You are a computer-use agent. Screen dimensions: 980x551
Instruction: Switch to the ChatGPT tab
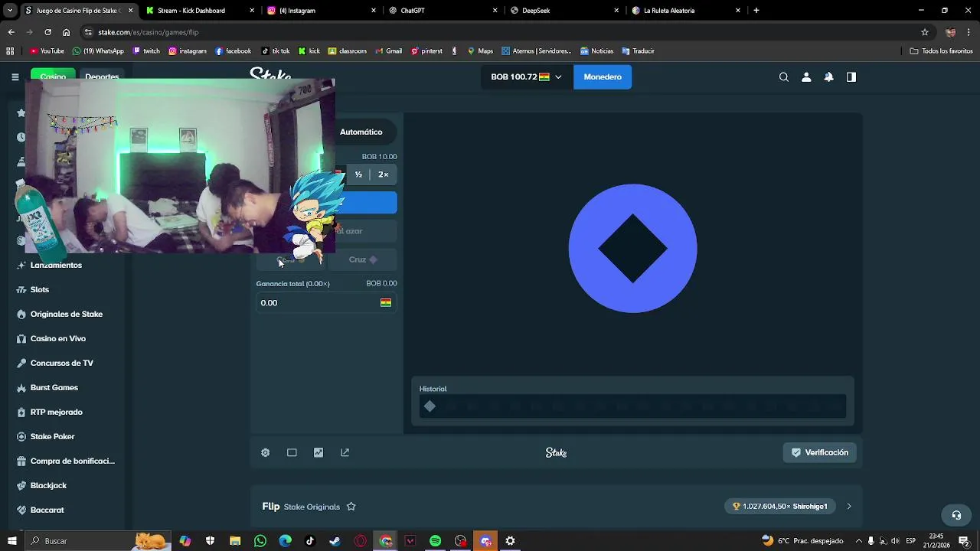tap(441, 11)
